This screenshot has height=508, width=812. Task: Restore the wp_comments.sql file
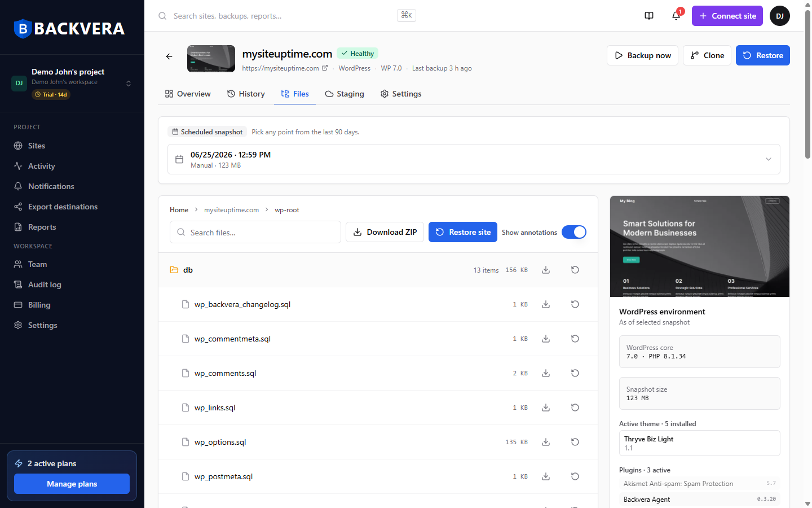(x=575, y=373)
